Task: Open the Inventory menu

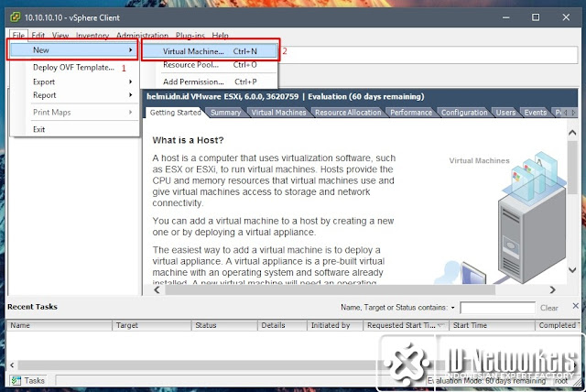Action: (92, 35)
